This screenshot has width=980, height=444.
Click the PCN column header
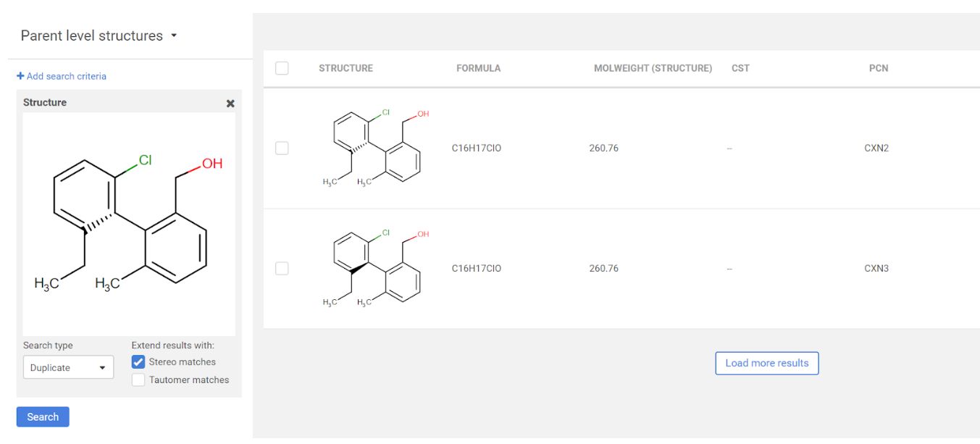point(878,68)
